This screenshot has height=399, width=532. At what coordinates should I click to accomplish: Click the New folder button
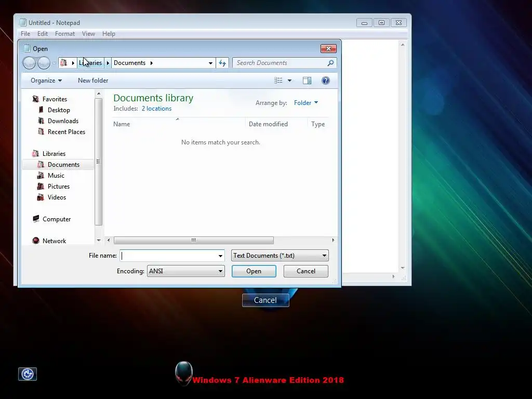(93, 81)
